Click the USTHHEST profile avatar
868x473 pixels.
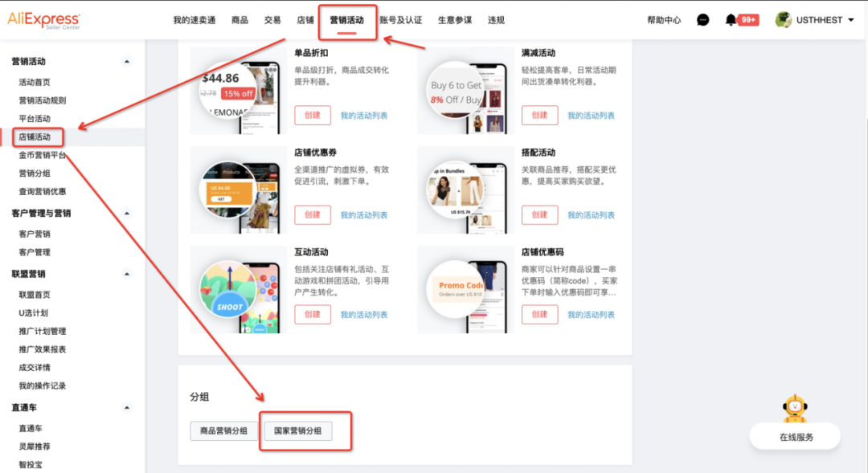783,20
